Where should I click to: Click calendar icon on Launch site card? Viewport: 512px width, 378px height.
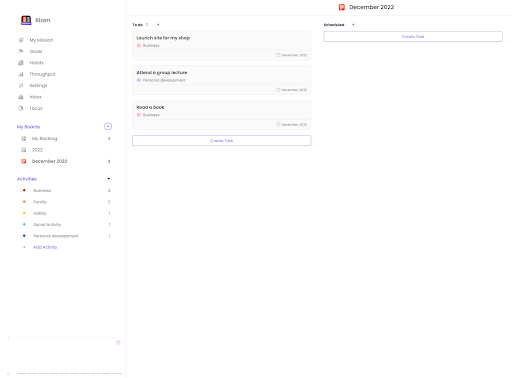click(278, 55)
